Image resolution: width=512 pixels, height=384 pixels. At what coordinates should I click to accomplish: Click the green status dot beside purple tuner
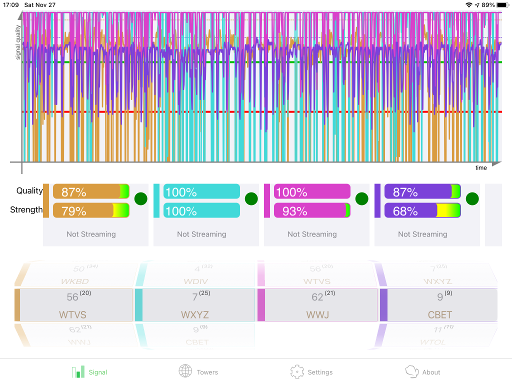point(472,199)
